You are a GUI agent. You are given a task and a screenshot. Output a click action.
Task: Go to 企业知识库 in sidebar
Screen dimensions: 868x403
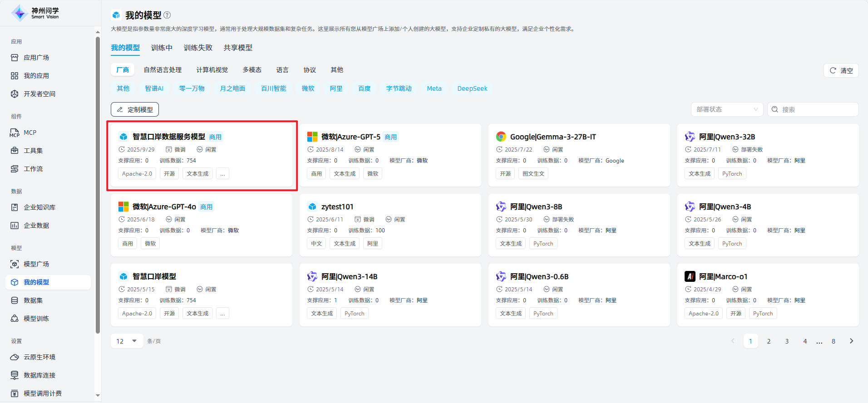click(x=39, y=207)
